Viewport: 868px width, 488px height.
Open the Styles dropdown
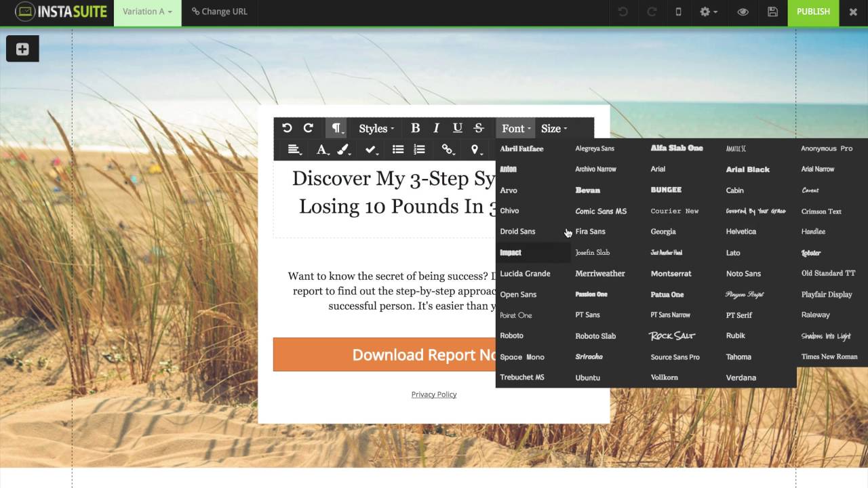click(376, 128)
